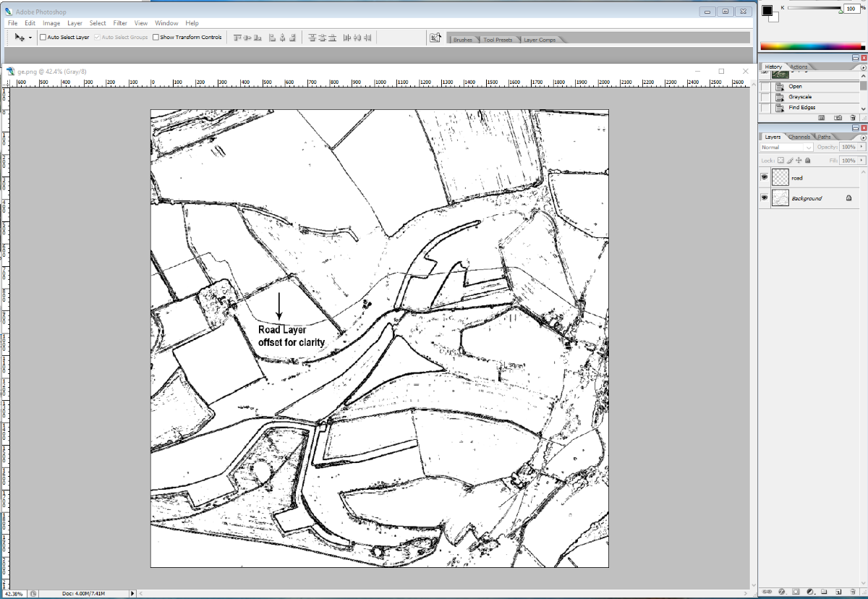Viewport: 868px width, 599px height.
Task: Click the black foreground color swatch
Action: (x=767, y=10)
